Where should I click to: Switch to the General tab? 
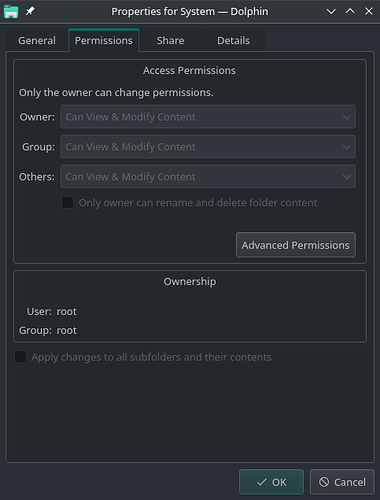click(x=37, y=40)
